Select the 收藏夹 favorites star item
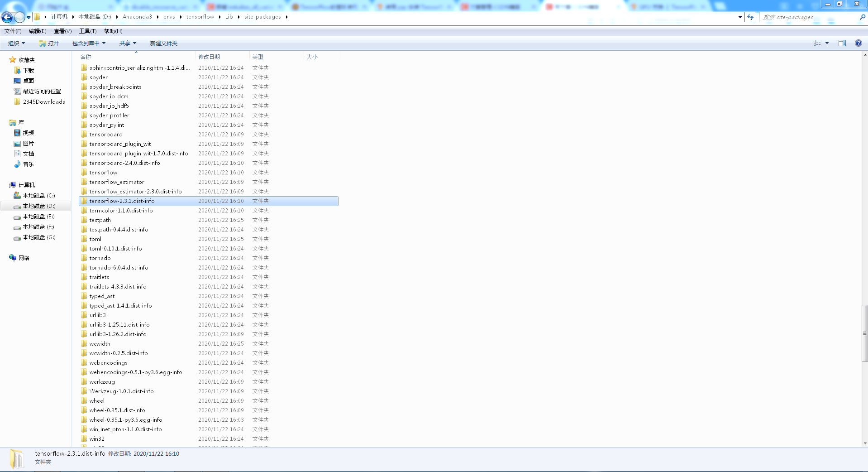Image resolution: width=868 pixels, height=472 pixels. click(22, 60)
